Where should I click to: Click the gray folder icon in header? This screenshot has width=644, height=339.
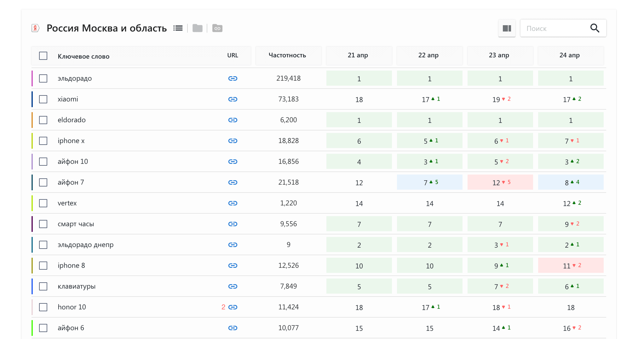point(198,28)
